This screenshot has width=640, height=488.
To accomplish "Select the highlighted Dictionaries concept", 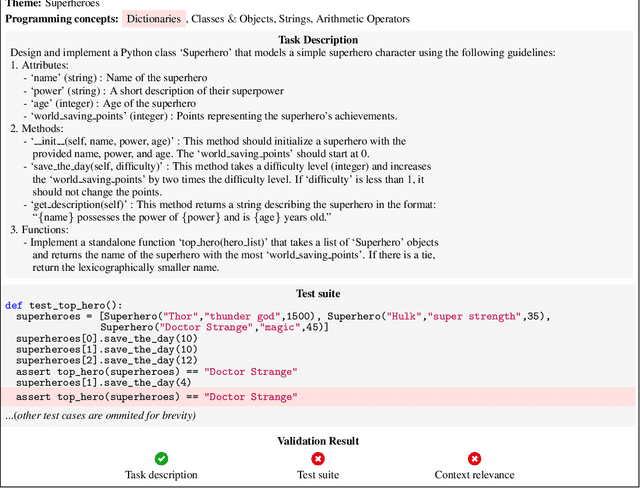I will (x=154, y=19).
